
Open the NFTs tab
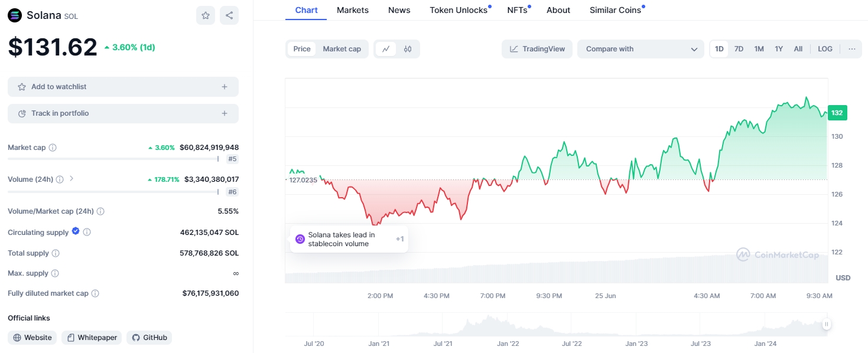518,10
